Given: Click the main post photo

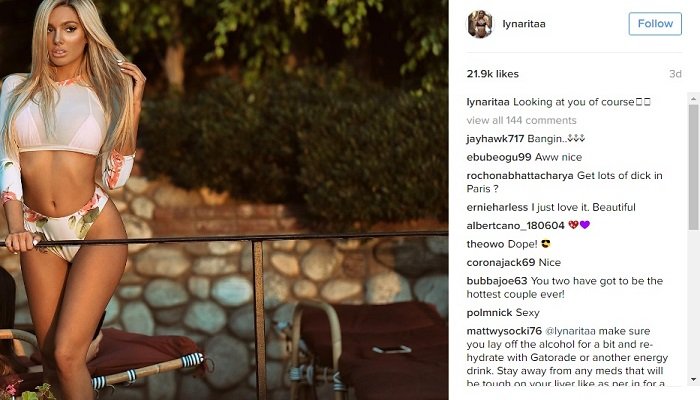Looking at the screenshot, I should [224, 200].
